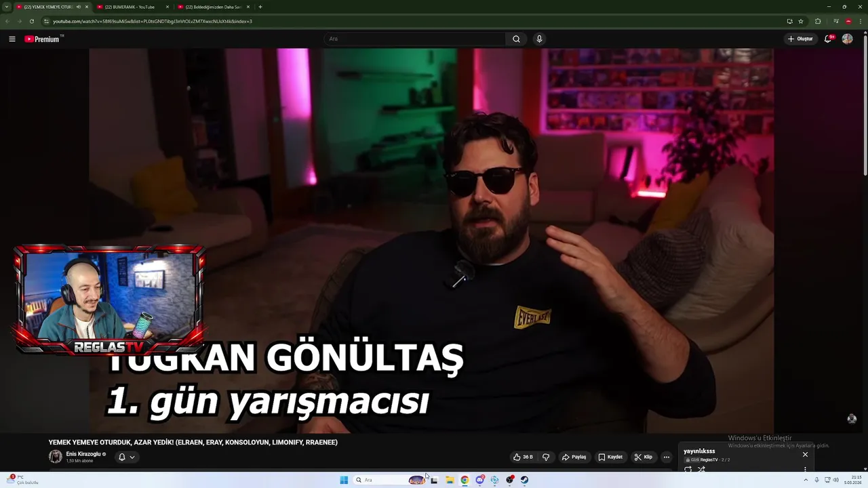
Task: Close the yayınlıksss playlist panel
Action: pos(805,454)
